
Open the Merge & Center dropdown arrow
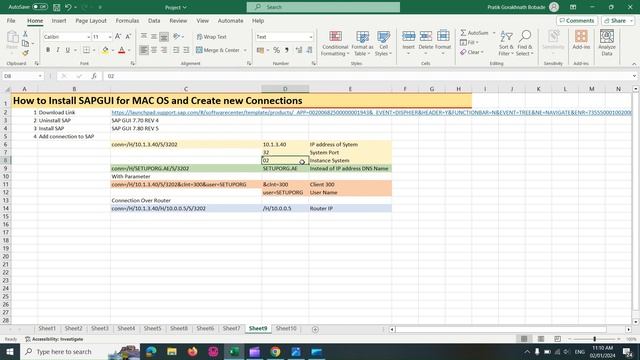tap(245, 50)
